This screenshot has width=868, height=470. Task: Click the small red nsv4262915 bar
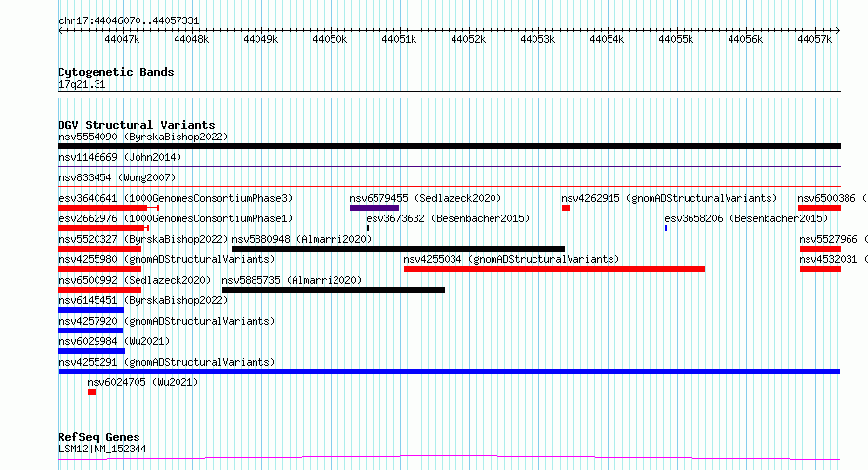[566, 208]
